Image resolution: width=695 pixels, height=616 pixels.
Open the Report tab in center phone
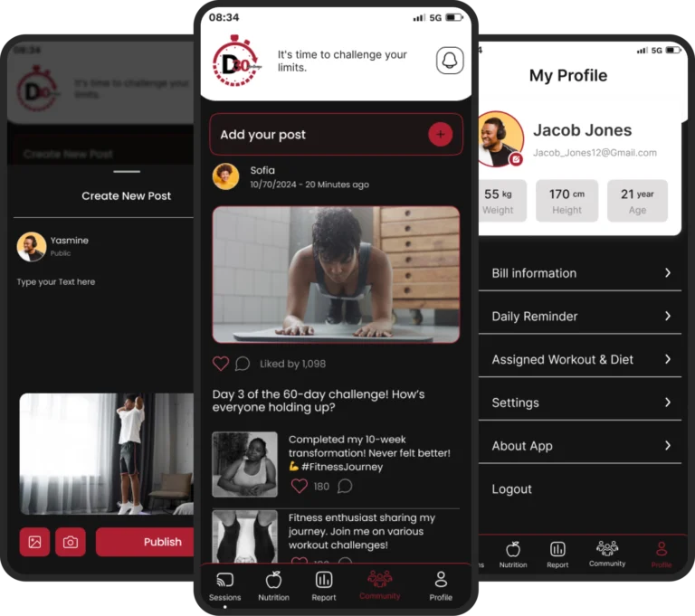324,586
